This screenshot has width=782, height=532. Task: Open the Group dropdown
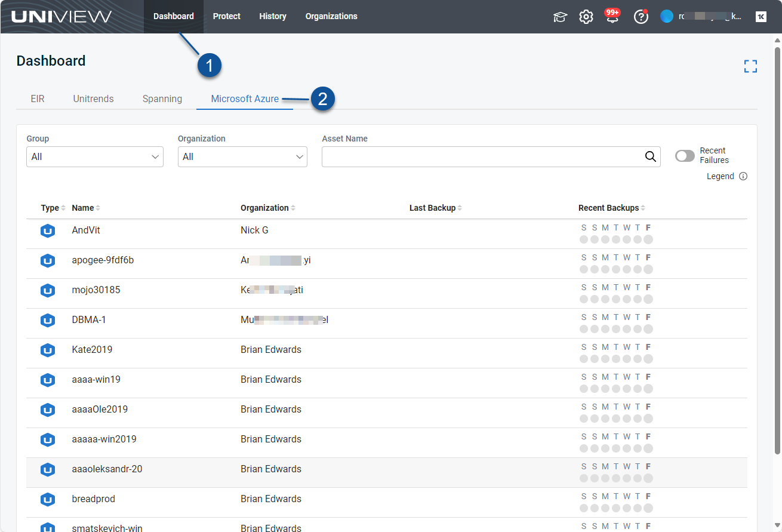[95, 156]
